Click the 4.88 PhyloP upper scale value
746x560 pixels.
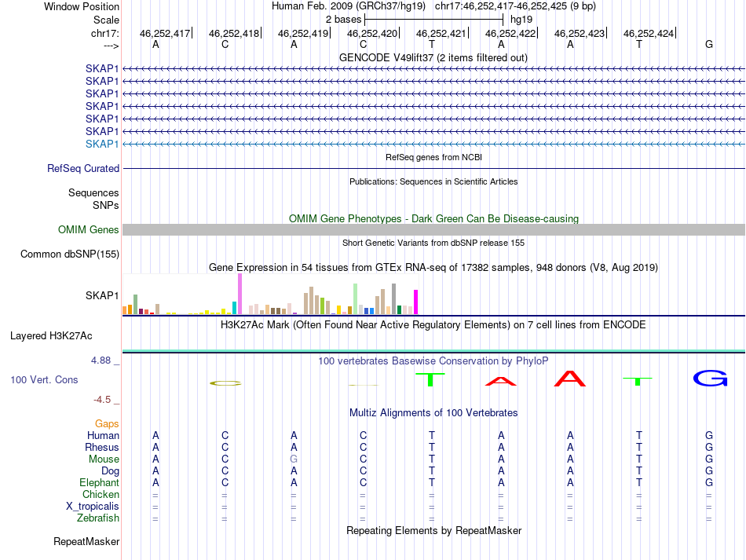coord(101,361)
